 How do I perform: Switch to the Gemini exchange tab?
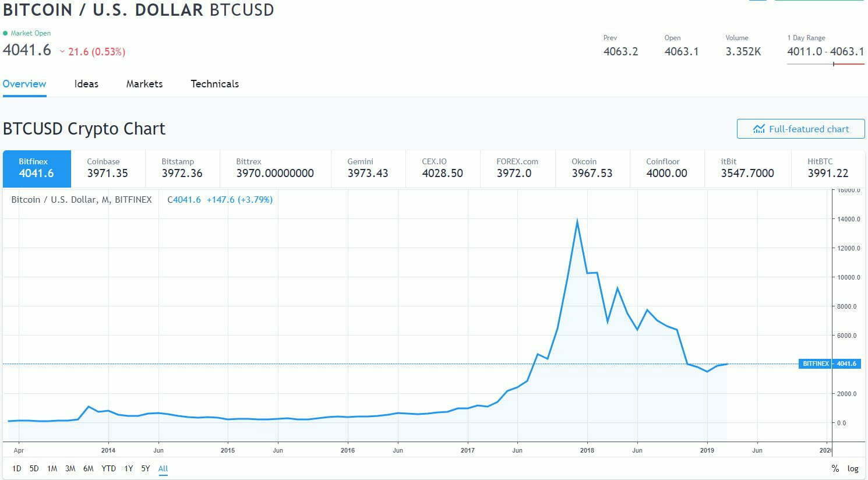click(x=368, y=168)
